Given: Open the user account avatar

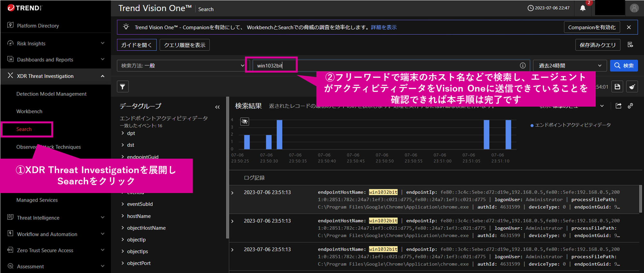Looking at the screenshot, I should point(634,8).
